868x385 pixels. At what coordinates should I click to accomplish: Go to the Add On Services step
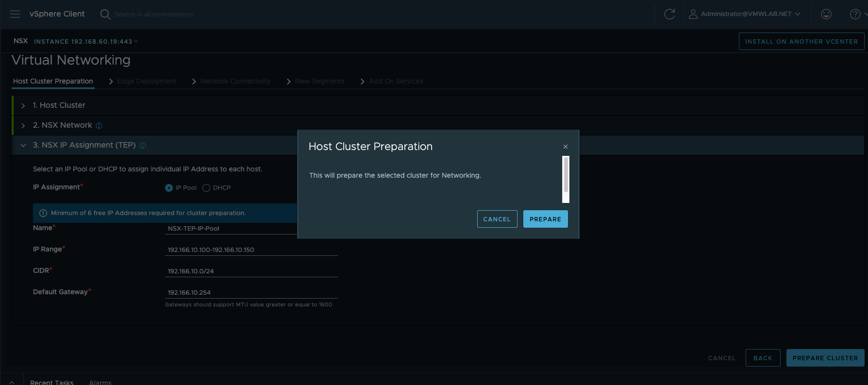(x=396, y=81)
